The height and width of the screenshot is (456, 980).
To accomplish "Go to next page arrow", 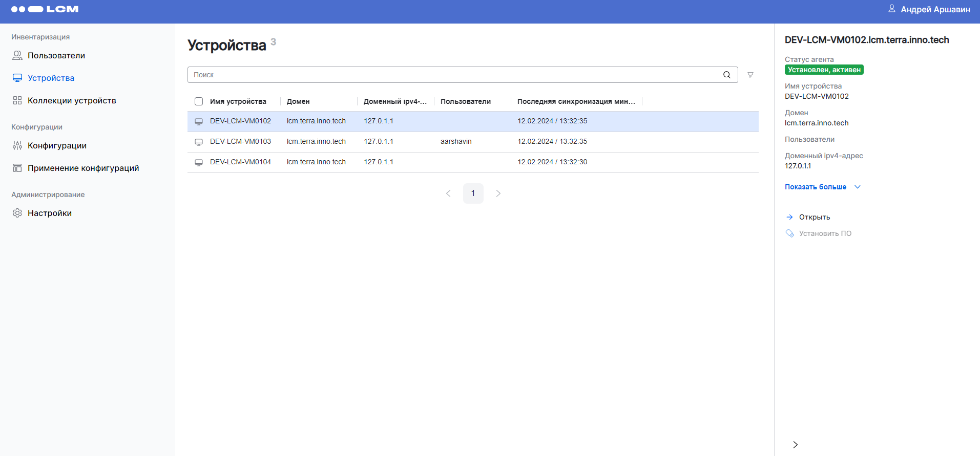I will 498,193.
